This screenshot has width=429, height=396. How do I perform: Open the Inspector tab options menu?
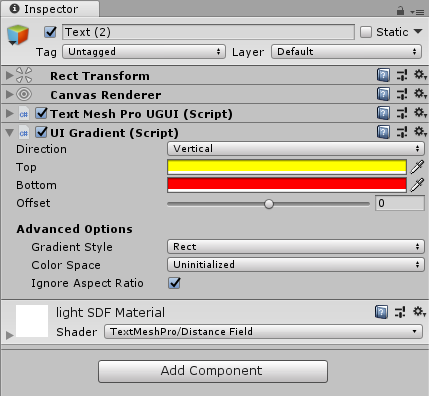[418, 12]
